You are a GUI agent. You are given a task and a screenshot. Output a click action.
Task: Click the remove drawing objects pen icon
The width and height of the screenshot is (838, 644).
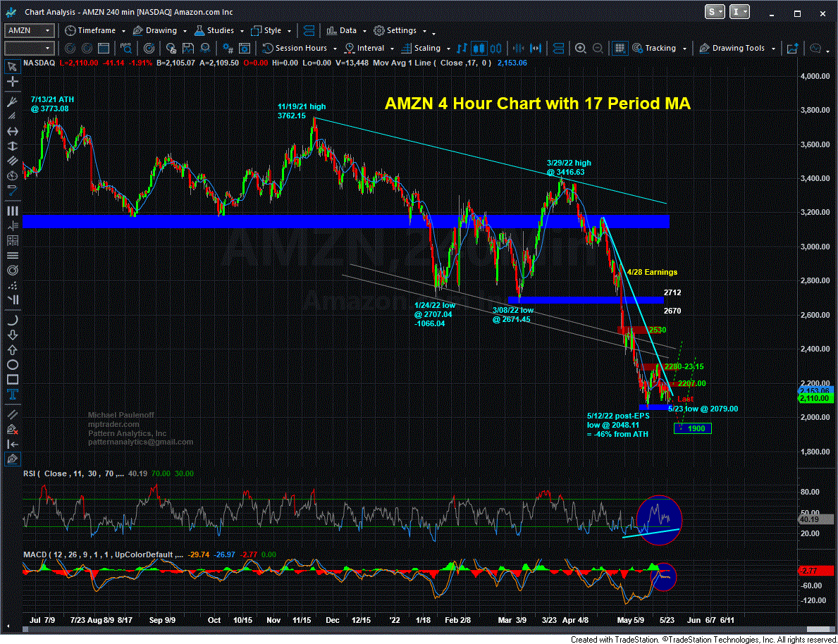(x=12, y=429)
